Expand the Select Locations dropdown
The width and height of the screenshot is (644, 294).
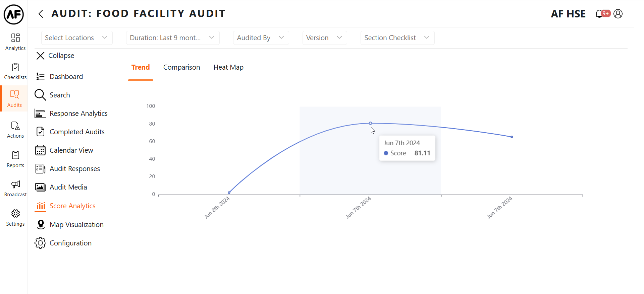click(x=76, y=38)
